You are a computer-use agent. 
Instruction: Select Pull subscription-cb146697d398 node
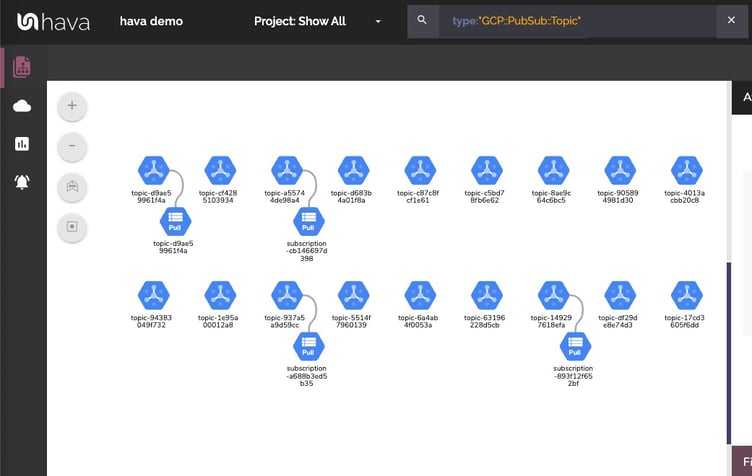point(309,221)
